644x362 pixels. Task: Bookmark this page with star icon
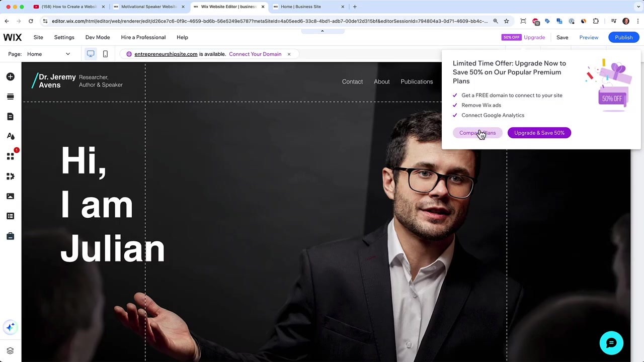(507, 21)
